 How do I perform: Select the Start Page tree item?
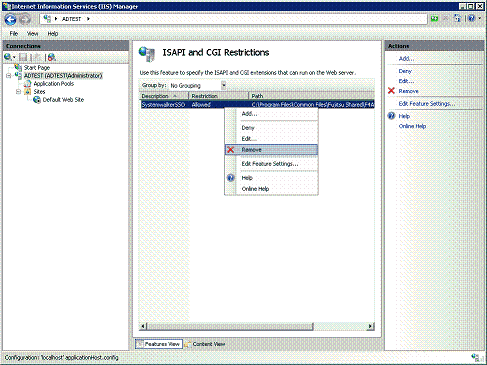tap(37, 68)
